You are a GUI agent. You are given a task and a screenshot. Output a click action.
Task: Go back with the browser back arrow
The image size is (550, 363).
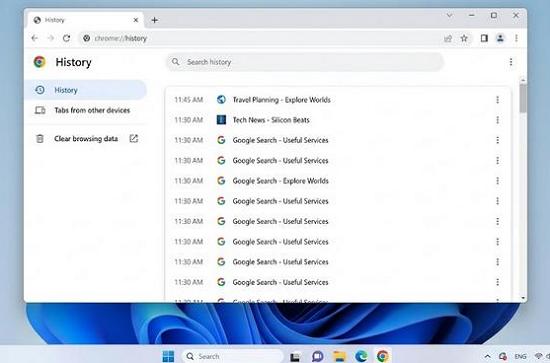click(34, 38)
